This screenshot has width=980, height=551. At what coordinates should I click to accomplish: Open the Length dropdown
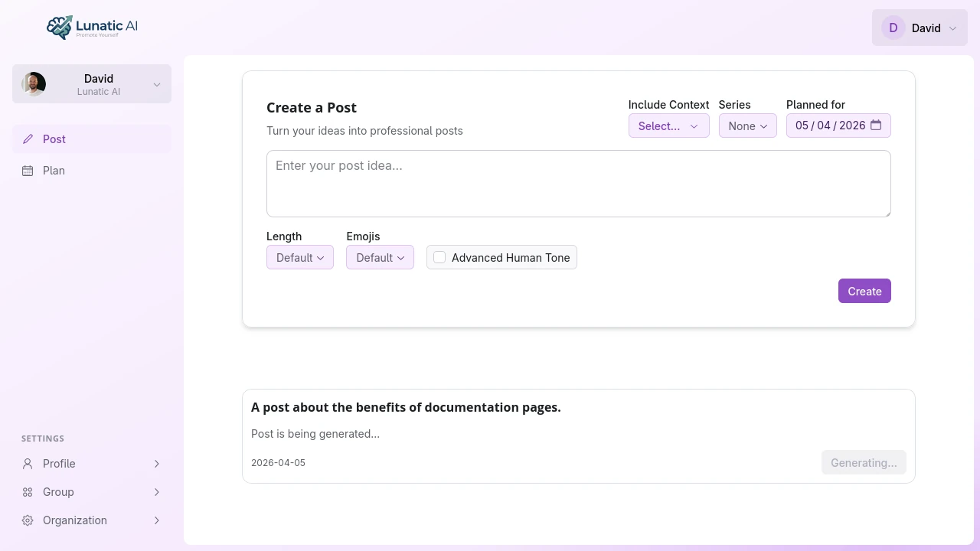click(x=300, y=257)
